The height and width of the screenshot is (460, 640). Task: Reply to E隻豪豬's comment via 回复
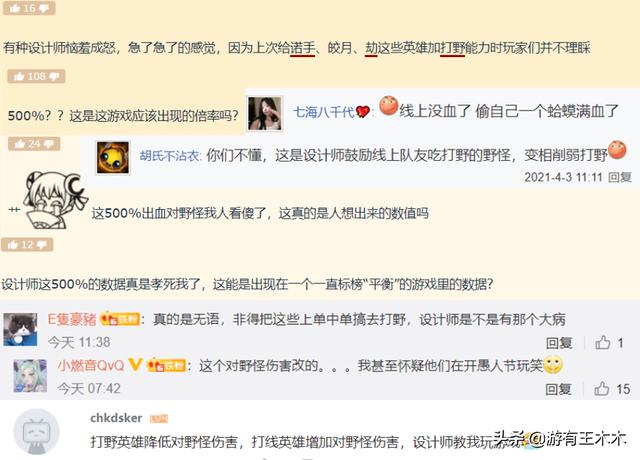559,343
